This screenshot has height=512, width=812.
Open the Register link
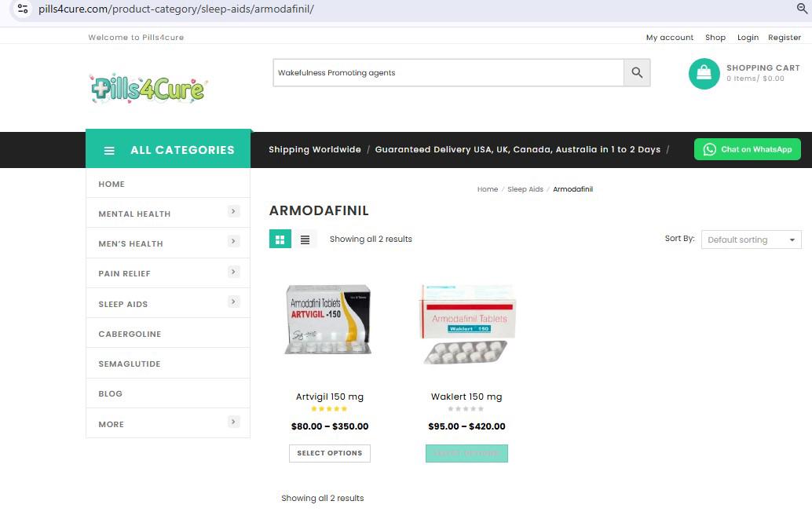[x=784, y=37]
